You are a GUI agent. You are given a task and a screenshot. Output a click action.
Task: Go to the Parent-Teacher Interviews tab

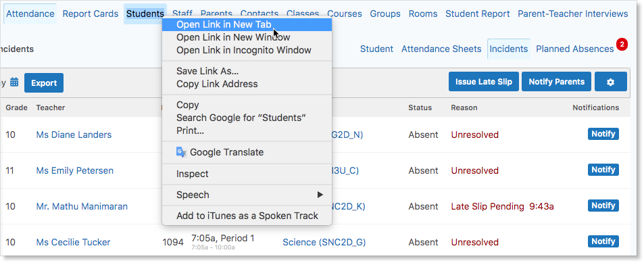tap(572, 14)
